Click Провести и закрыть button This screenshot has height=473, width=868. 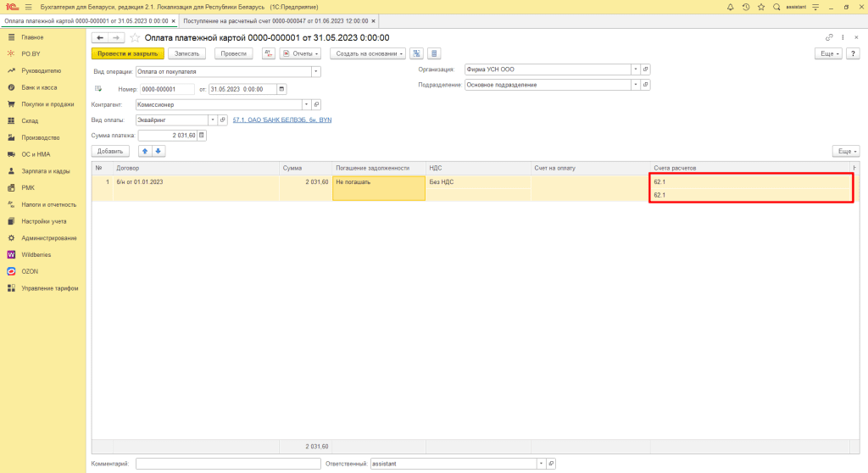127,53
